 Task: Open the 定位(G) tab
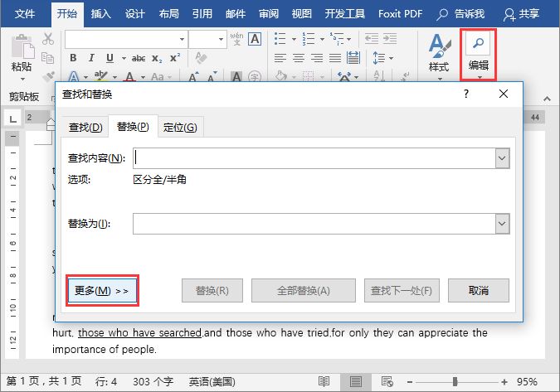[x=180, y=127]
